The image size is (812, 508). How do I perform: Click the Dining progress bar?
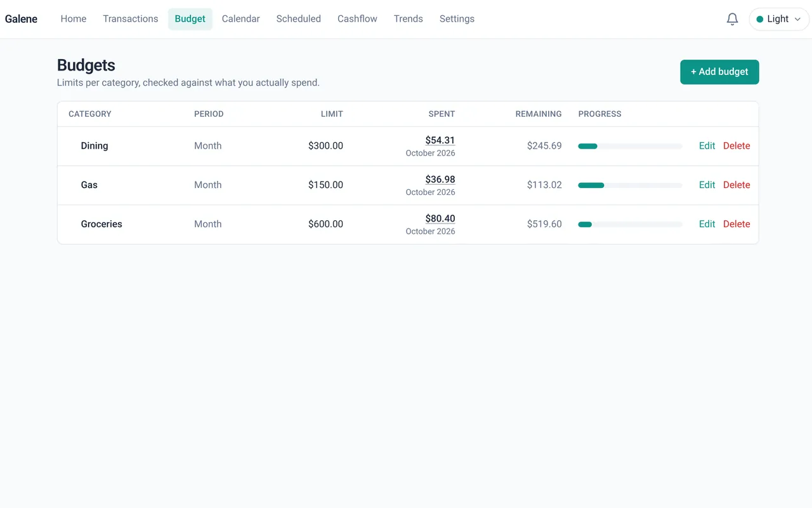click(630, 146)
